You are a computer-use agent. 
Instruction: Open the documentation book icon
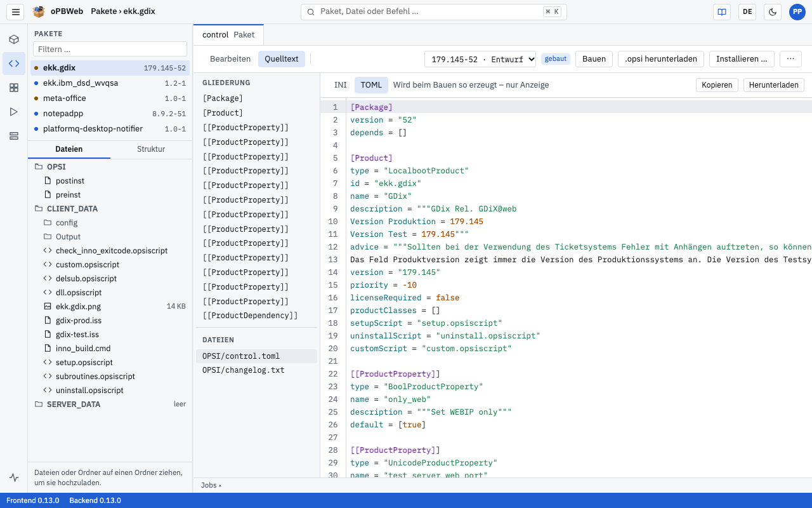click(722, 11)
